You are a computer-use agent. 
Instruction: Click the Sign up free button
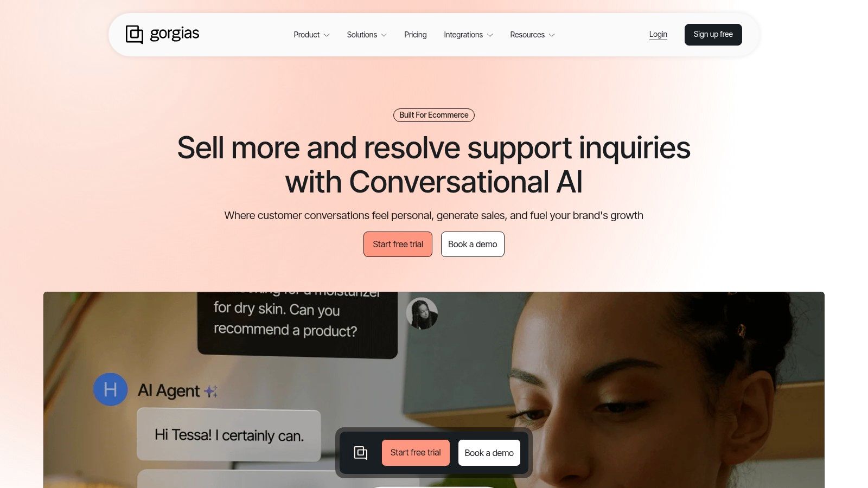(x=713, y=35)
